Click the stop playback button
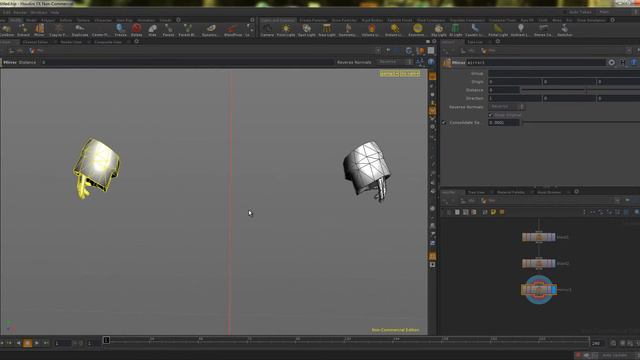 pyautogui.click(x=27, y=343)
